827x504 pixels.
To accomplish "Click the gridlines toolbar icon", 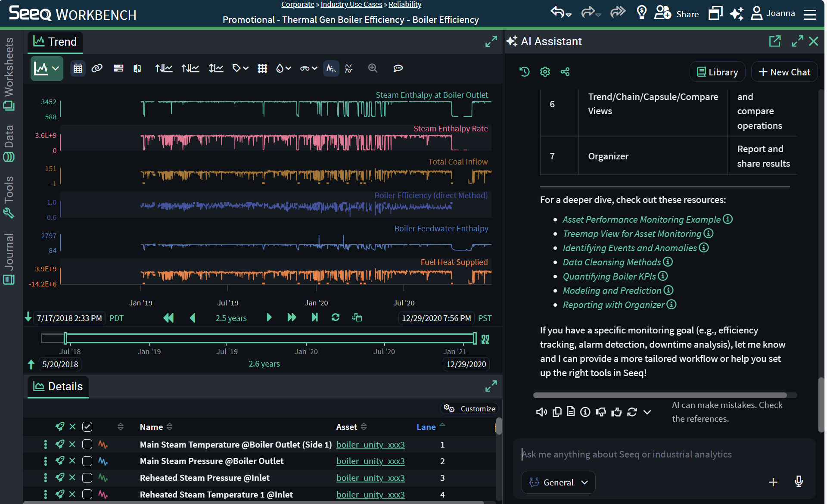I will [x=262, y=68].
